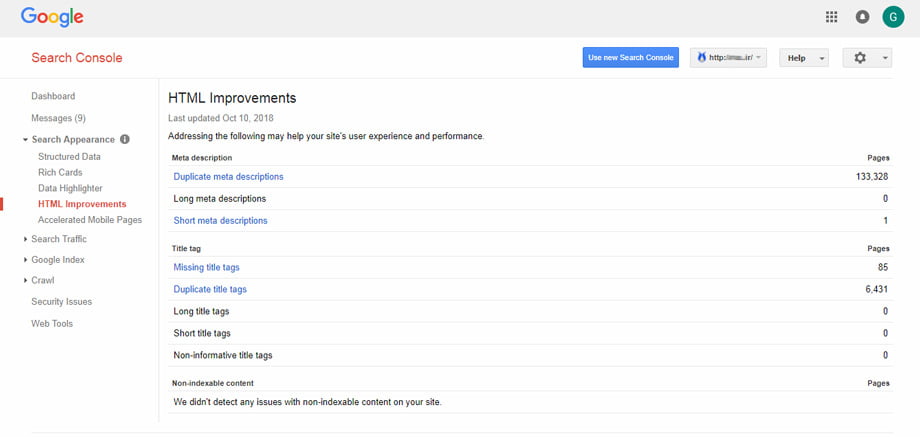Viewport: 920px width, 437px height.
Task: Open the green G account avatar
Action: coord(893,17)
